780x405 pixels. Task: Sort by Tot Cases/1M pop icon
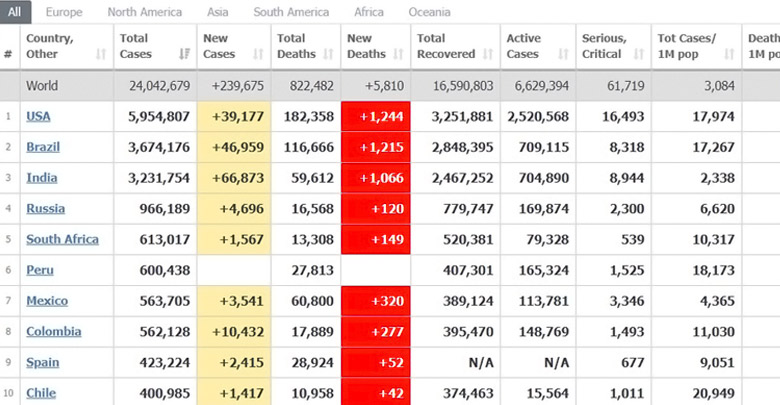click(x=728, y=54)
